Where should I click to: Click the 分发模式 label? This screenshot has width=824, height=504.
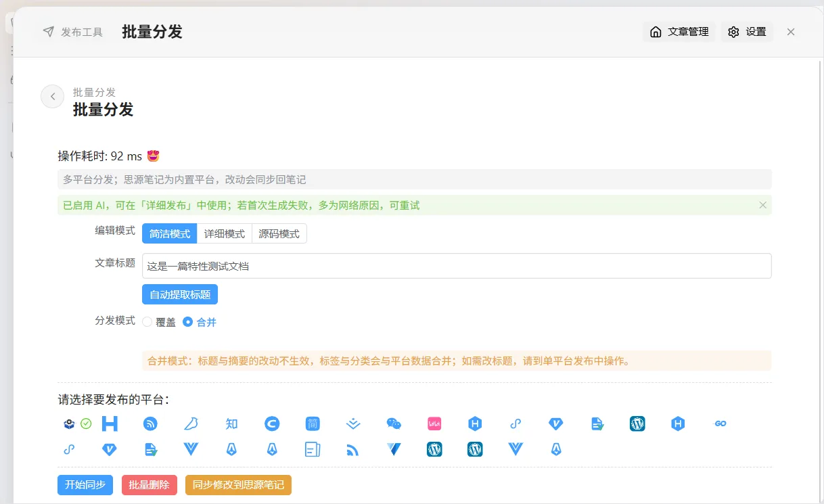(115, 321)
